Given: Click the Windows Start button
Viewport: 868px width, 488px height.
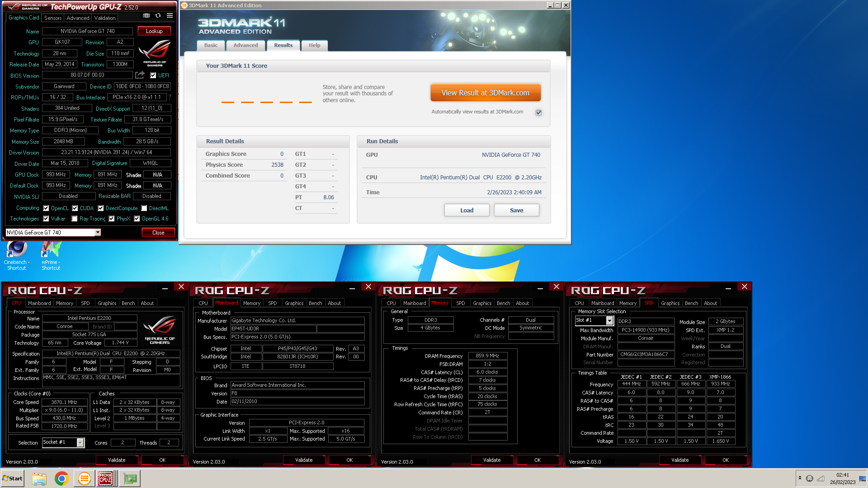Looking at the screenshot, I should point(12,479).
